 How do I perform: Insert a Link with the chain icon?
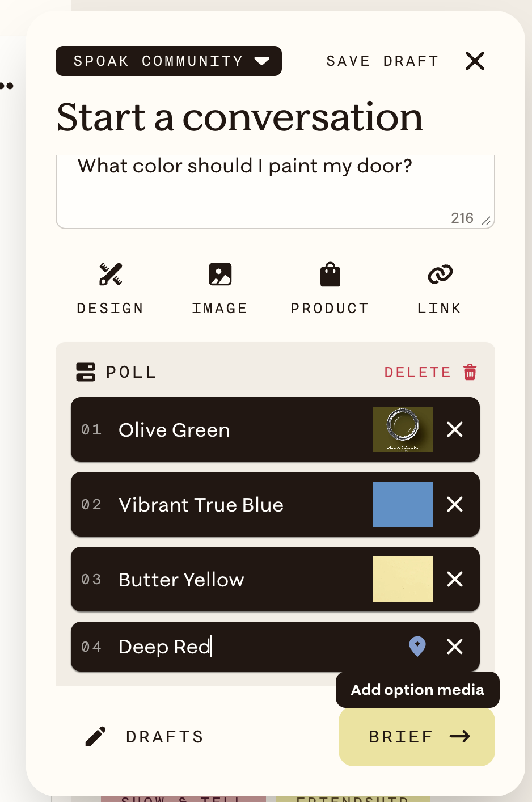point(440,275)
